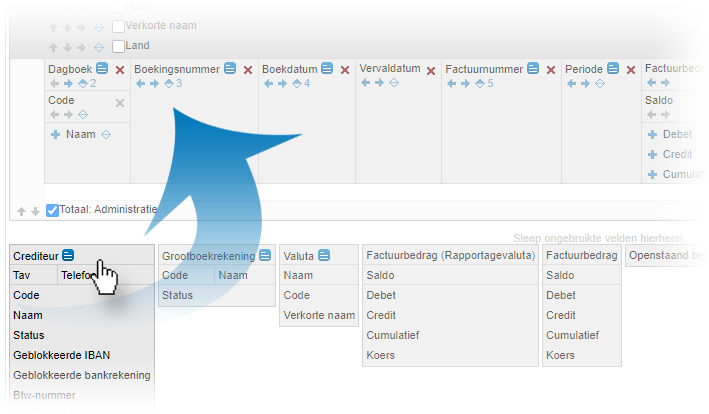Click the Status field under Grootboekrekening
The width and height of the screenshot is (709, 414).
tap(178, 296)
